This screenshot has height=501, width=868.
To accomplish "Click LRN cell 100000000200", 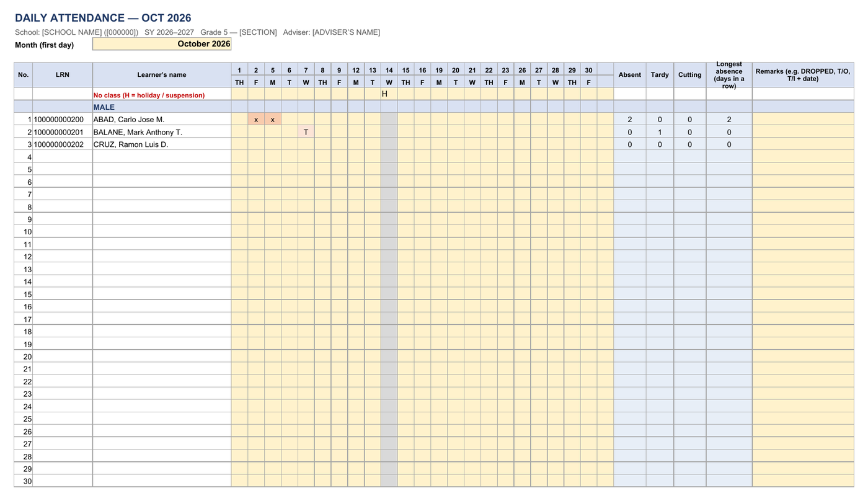I will 63,120.
